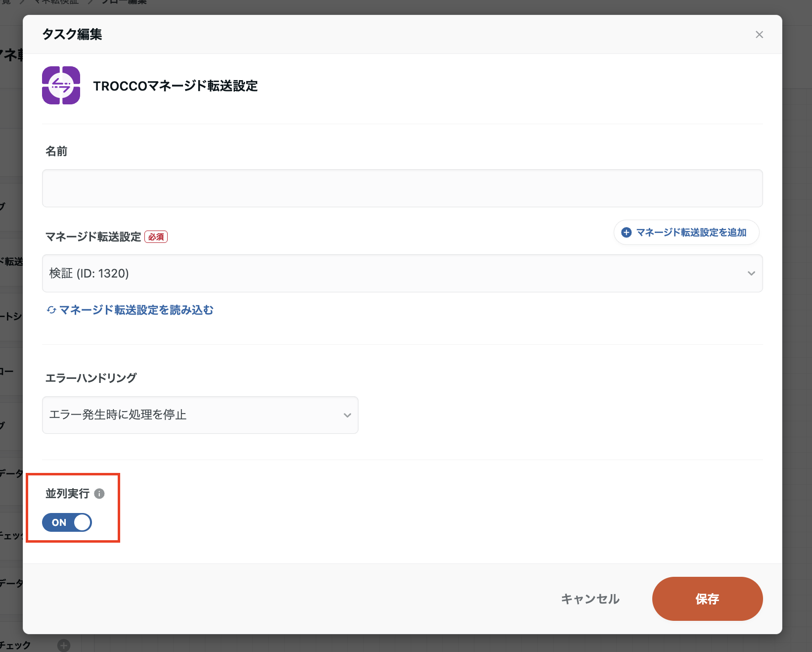The width and height of the screenshot is (812, 652).
Task: Click the plus icon in マネージド転送設定を追加 button
Action: tap(626, 232)
